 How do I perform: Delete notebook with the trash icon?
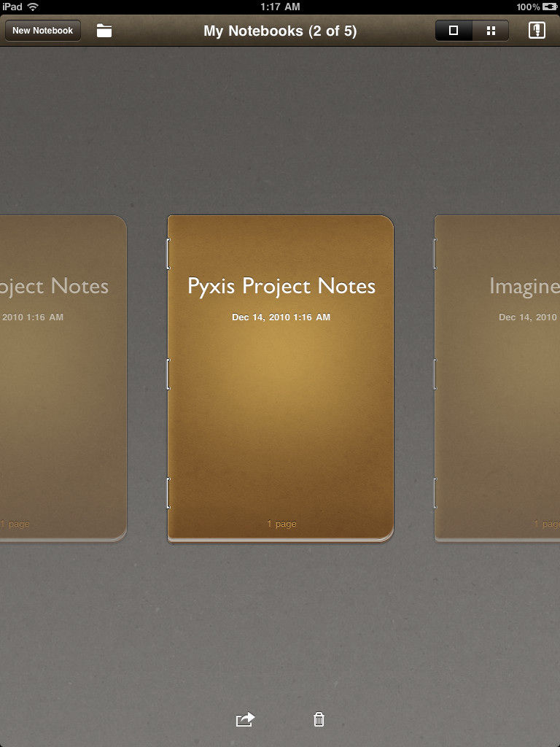tap(319, 719)
